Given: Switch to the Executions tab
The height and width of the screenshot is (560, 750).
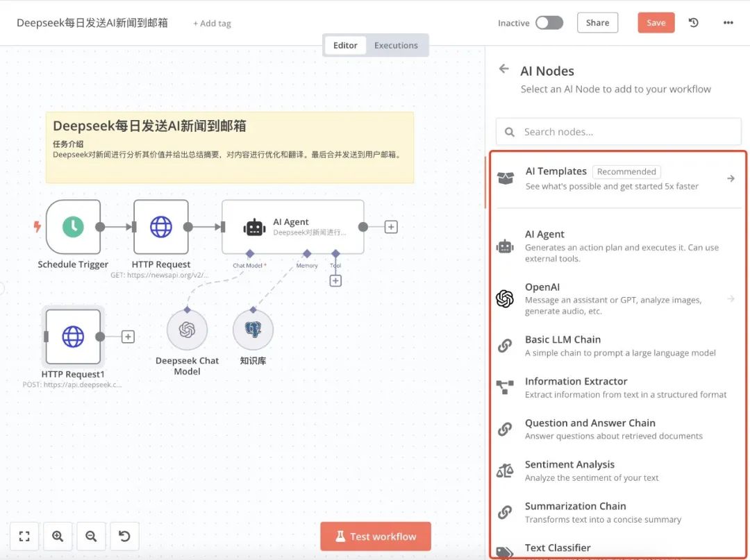Looking at the screenshot, I should coord(396,45).
